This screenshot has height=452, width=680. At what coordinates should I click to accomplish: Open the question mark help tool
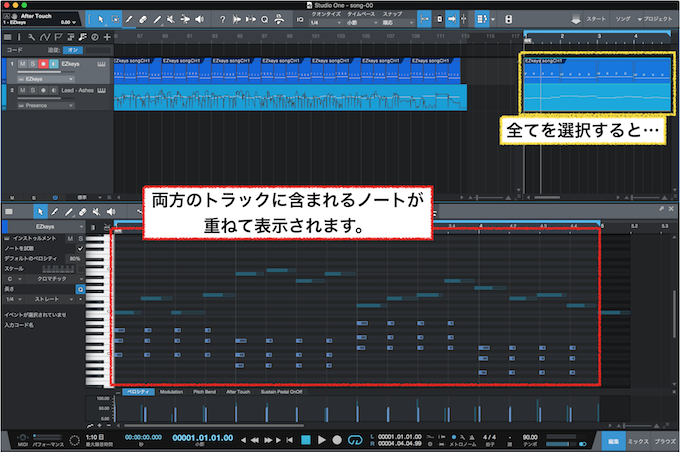pyautogui.click(x=222, y=20)
